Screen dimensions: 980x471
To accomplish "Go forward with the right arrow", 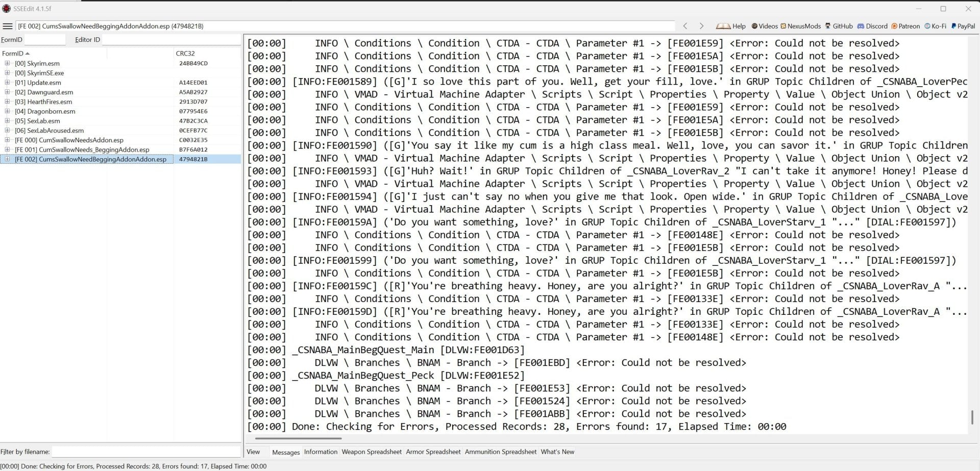I will (701, 26).
